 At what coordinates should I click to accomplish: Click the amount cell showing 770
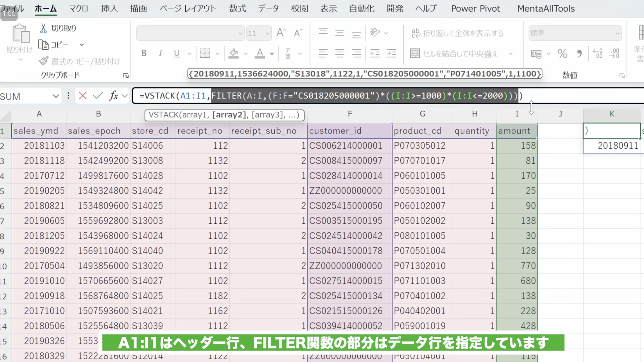tap(517, 266)
